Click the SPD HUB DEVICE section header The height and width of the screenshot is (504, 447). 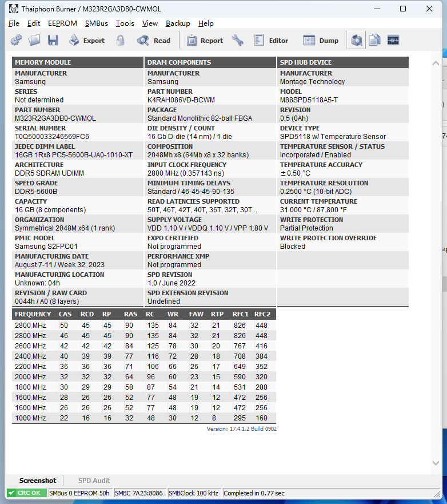point(342,62)
